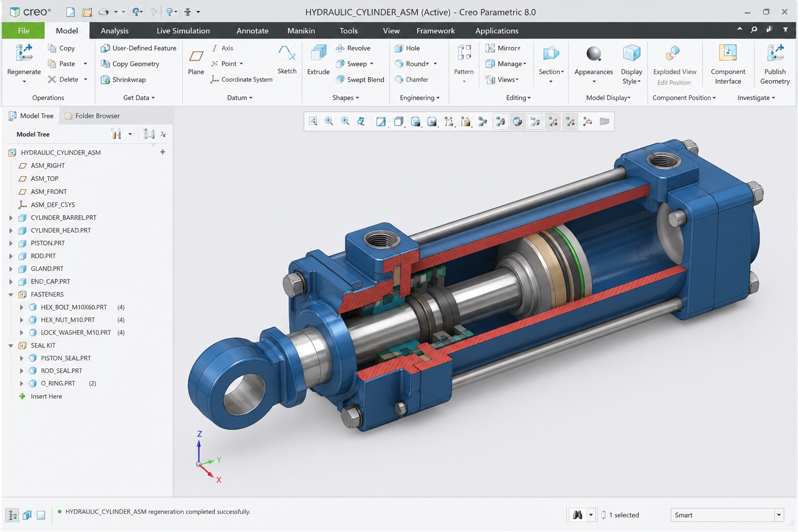Insert a Coordinate System
This screenshot has height=532, width=798.
click(242, 79)
